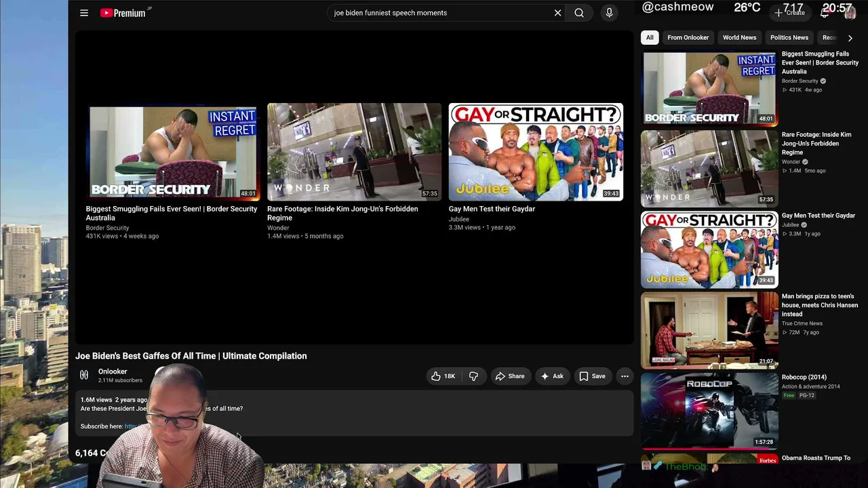Visit Jubilee channel under end-screen video
Image resolution: width=868 pixels, height=488 pixels.
coord(459,219)
